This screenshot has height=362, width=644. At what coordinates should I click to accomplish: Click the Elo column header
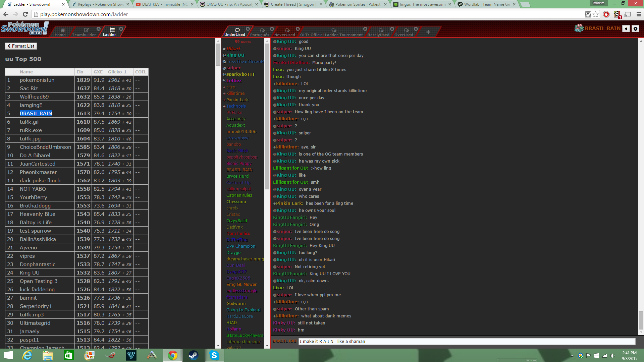coord(83,72)
